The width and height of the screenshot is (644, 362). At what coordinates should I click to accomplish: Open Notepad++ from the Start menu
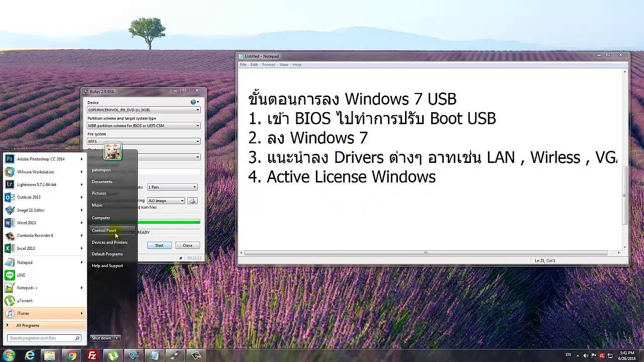44,288
